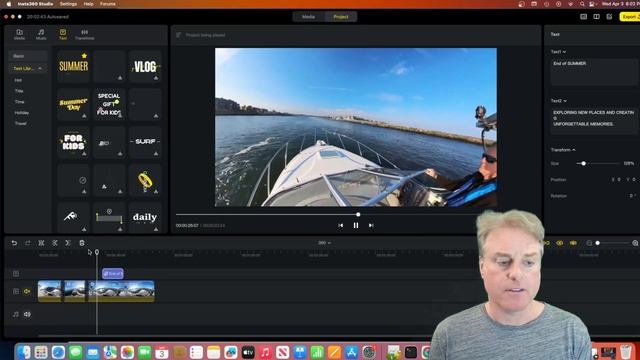Image resolution: width=640 pixels, height=360 pixels.
Task: Choose the VLOG text template
Action: click(145, 66)
